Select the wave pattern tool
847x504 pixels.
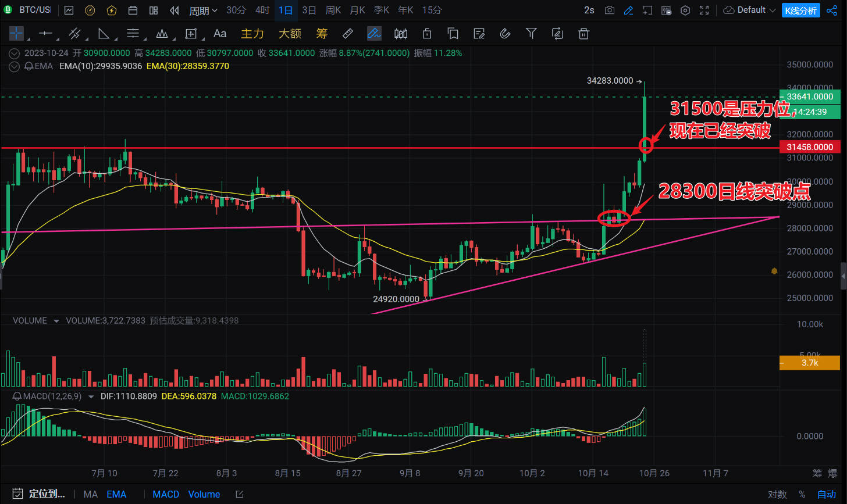162,33
